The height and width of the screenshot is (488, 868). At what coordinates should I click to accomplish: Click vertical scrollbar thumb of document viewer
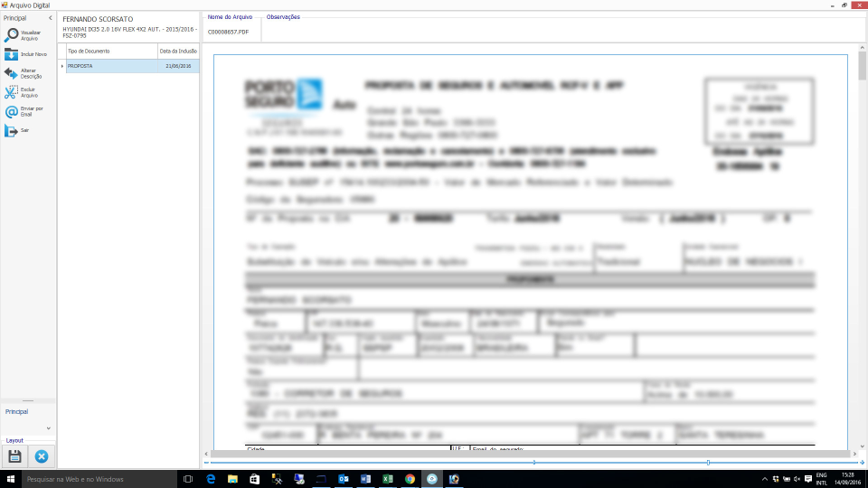point(863,66)
